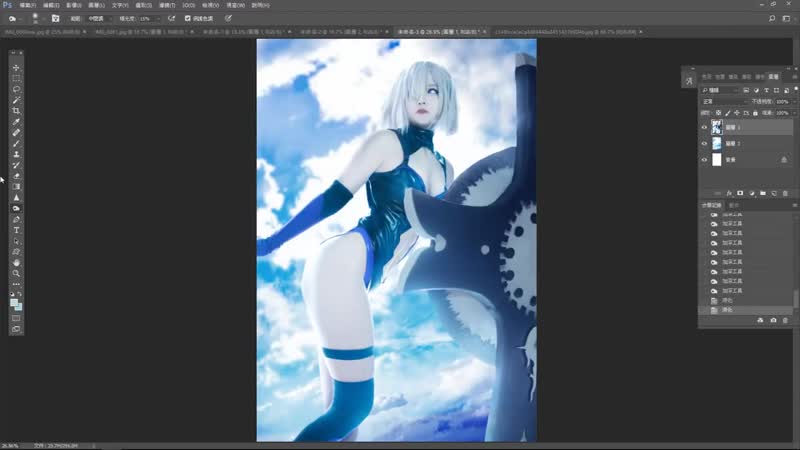This screenshot has height=450, width=800.
Task: Select the History Brush tool
Action: click(16, 165)
